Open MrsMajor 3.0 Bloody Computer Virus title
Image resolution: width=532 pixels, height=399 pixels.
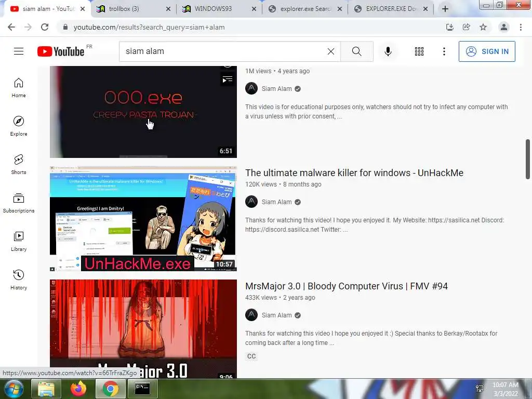point(347,286)
